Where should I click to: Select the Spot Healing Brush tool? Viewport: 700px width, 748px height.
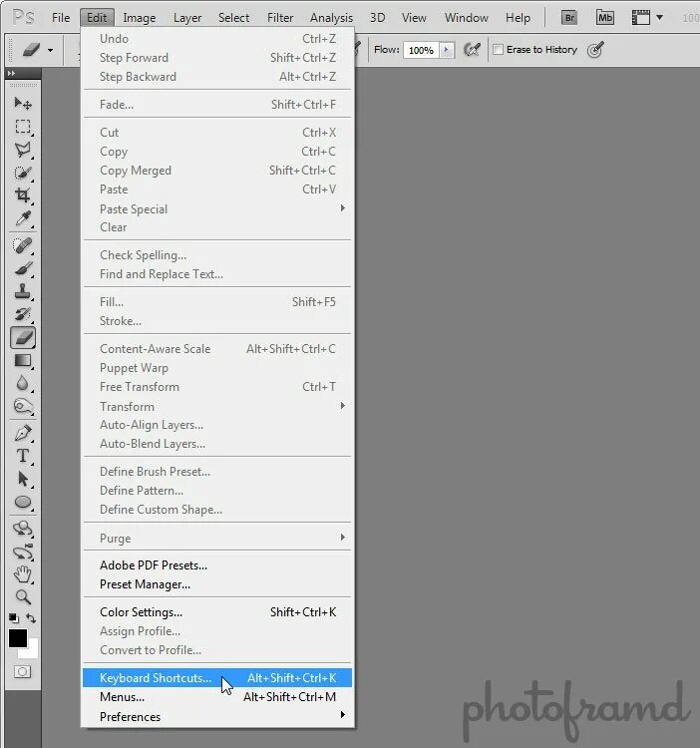22,245
